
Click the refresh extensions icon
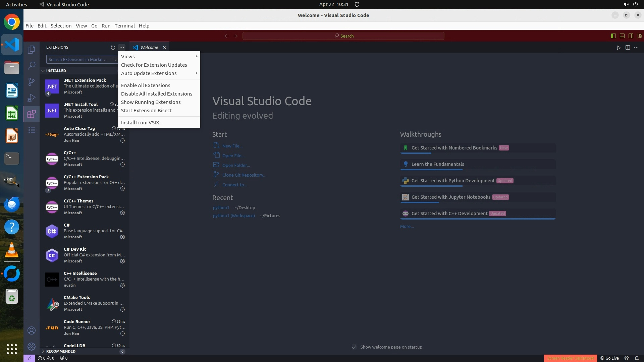[x=113, y=48]
